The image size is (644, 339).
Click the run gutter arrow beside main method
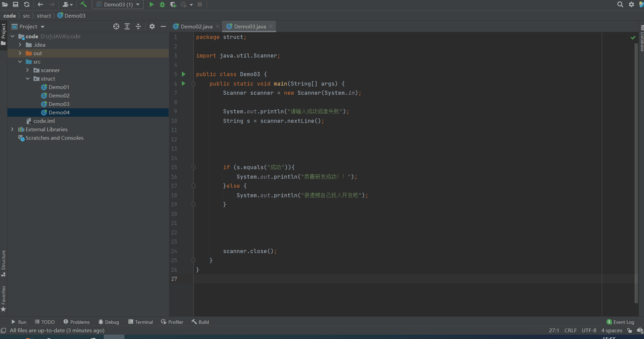click(184, 84)
